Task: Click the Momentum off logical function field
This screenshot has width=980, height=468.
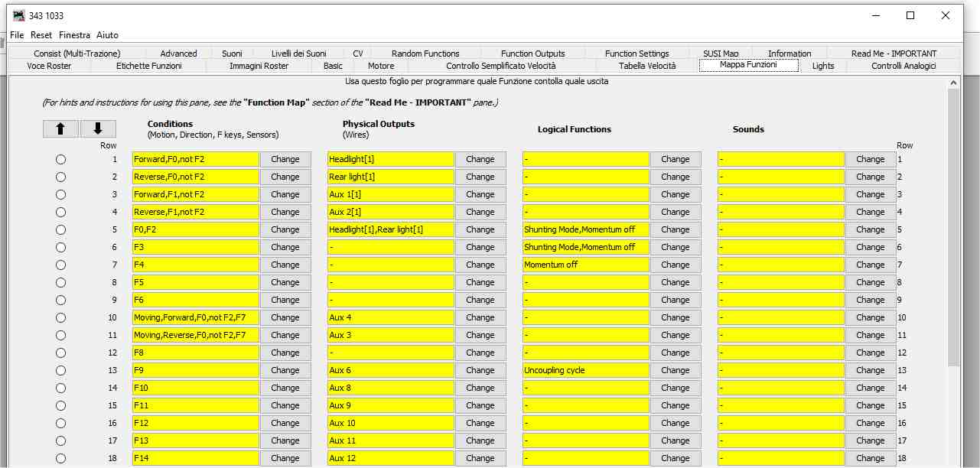Action: (585, 265)
